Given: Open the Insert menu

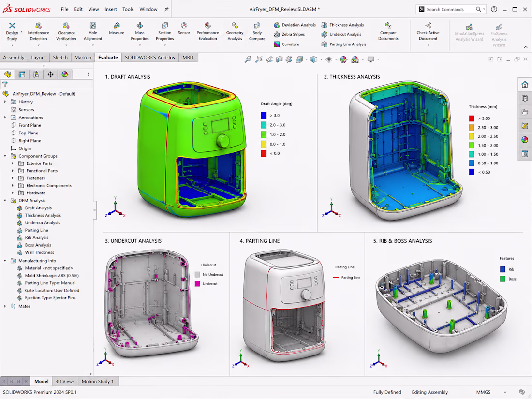Looking at the screenshot, I should (x=111, y=9).
